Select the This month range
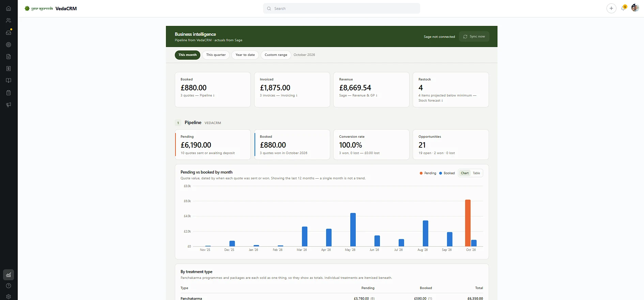Viewport: 644px width, 300px height. 187,55
